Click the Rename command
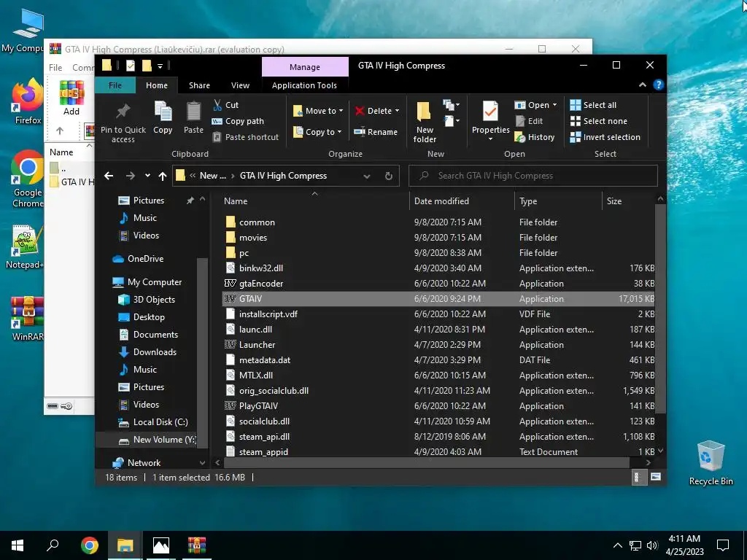This screenshot has height=560, width=747. click(376, 132)
